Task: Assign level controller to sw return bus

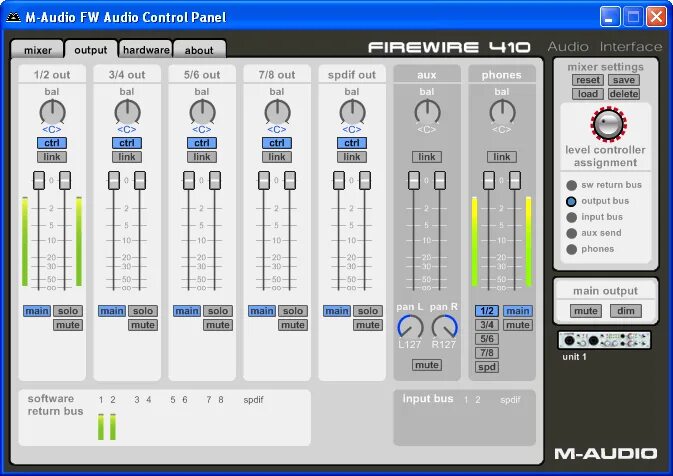Action: 571,185
